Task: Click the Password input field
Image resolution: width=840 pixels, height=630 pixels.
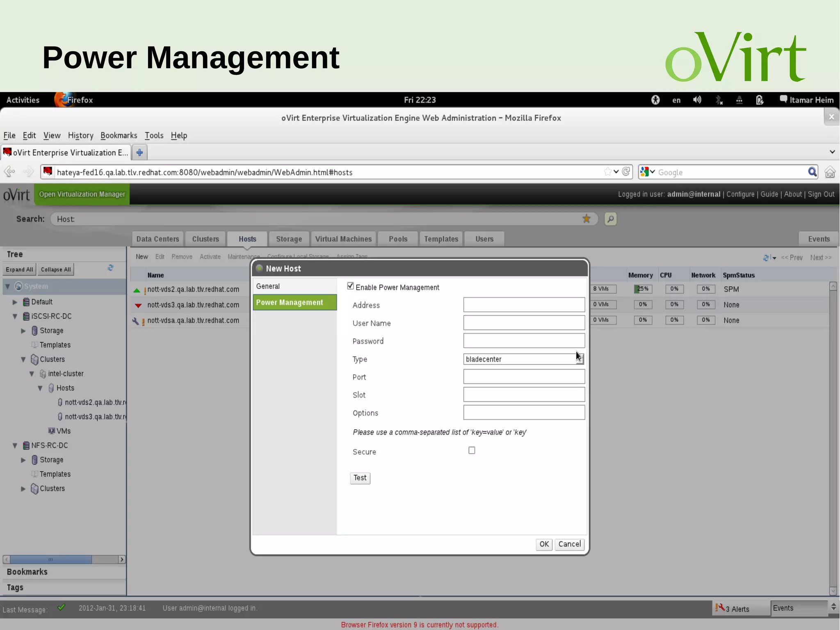Action: point(524,341)
